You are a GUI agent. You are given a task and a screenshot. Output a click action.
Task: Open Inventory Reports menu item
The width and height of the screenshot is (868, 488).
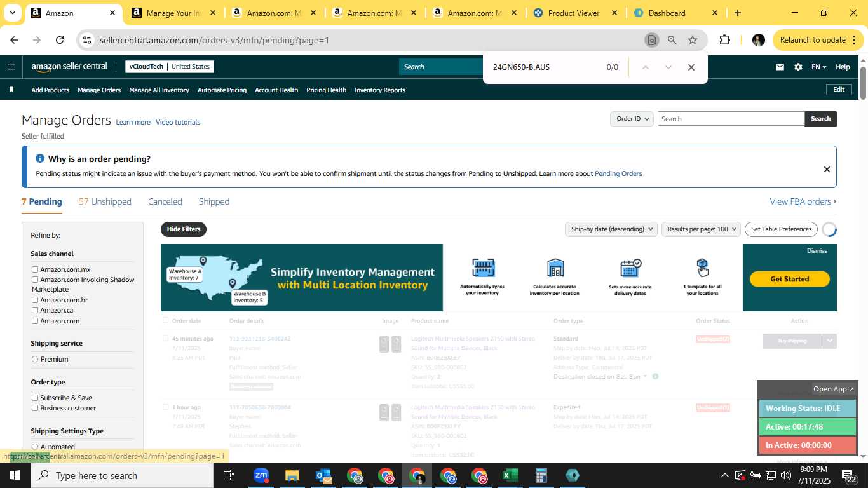(380, 90)
